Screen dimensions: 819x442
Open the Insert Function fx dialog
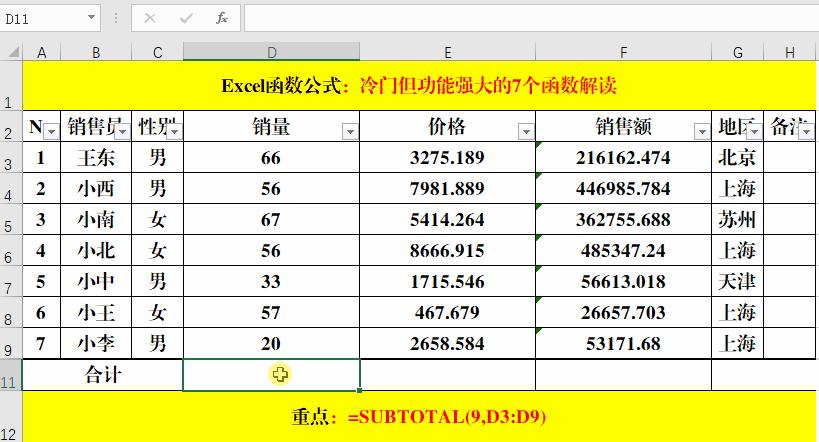tap(221, 19)
